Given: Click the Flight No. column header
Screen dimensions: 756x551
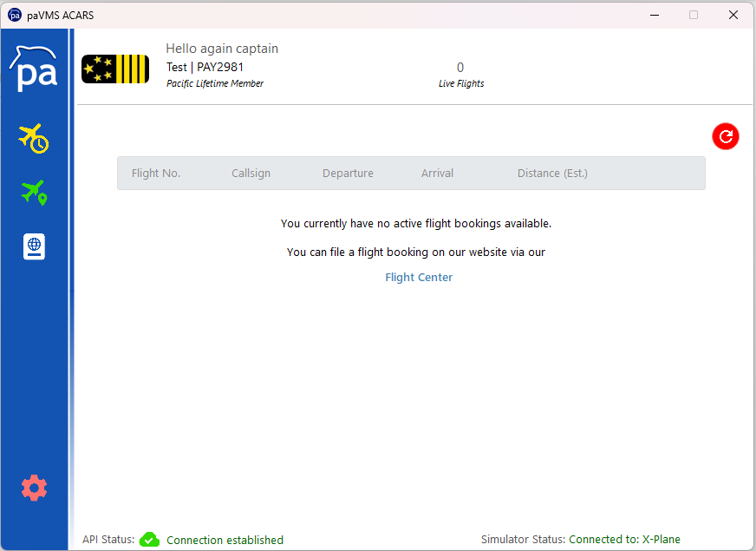Looking at the screenshot, I should pyautogui.click(x=156, y=174).
